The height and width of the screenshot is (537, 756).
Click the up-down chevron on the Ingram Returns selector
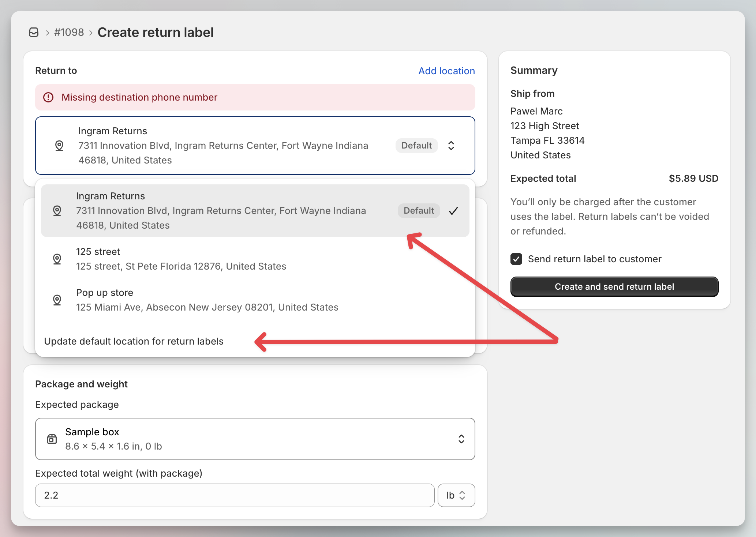coord(451,146)
